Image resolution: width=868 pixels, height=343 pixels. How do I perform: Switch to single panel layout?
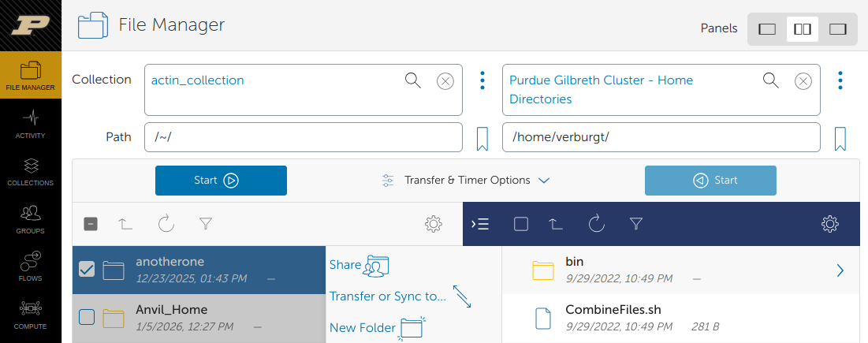(x=767, y=28)
